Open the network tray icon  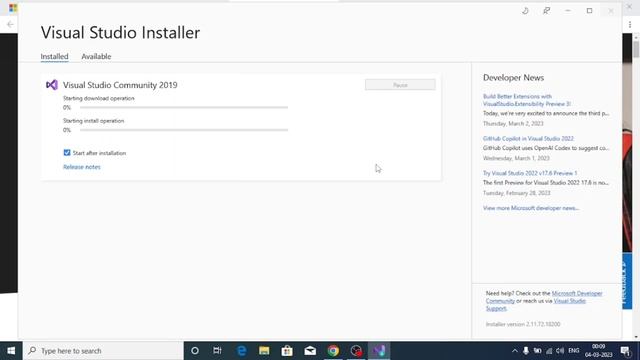point(549,351)
